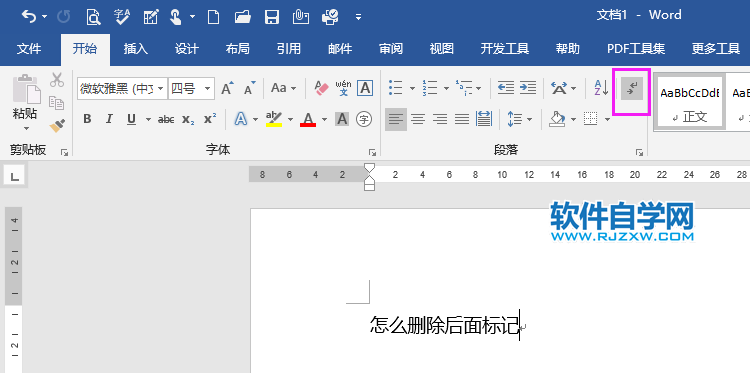Increase the paragraph indent

click(x=527, y=88)
